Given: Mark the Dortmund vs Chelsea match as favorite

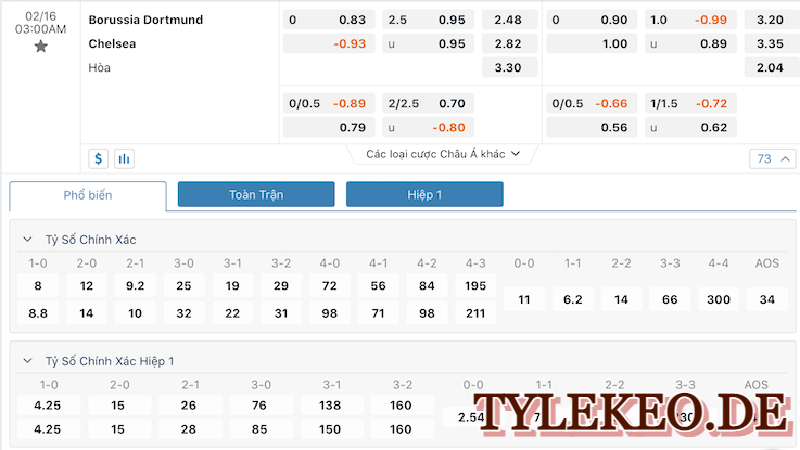Looking at the screenshot, I should pyautogui.click(x=41, y=47).
